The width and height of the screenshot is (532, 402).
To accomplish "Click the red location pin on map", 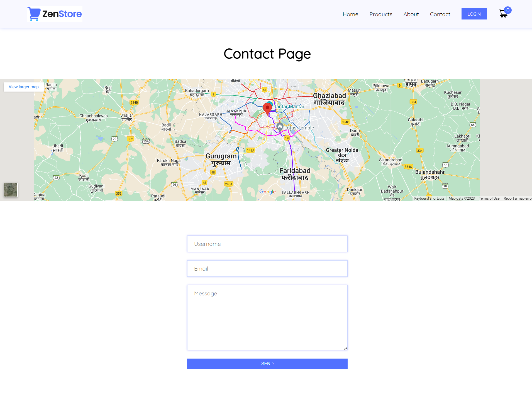I will 267,109.
